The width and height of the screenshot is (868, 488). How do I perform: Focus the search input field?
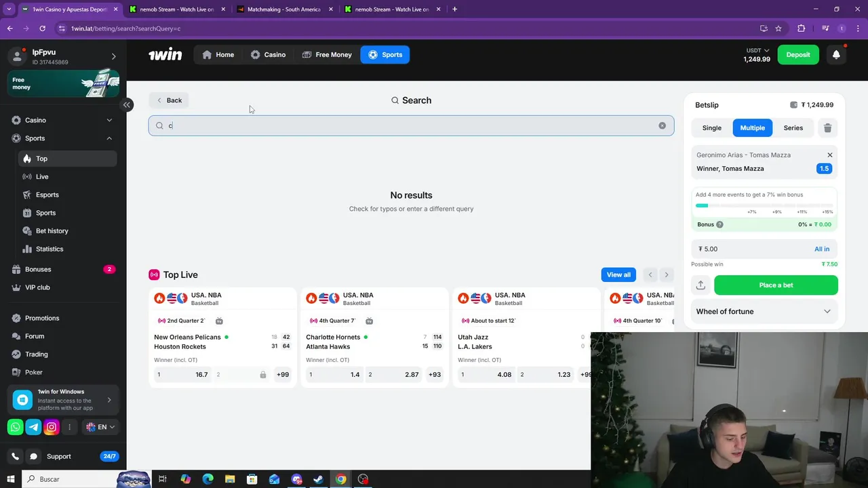click(411, 125)
